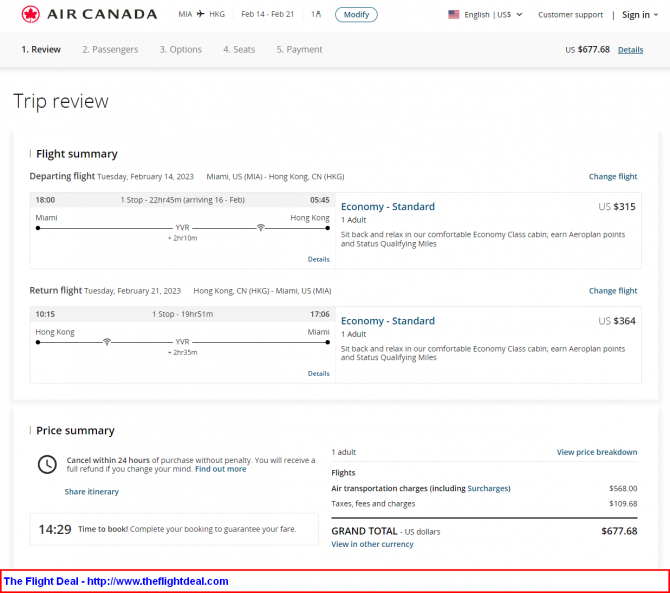Click the Wi-Fi icon on departing flight
The width and height of the screenshot is (670, 593).
(x=261, y=227)
